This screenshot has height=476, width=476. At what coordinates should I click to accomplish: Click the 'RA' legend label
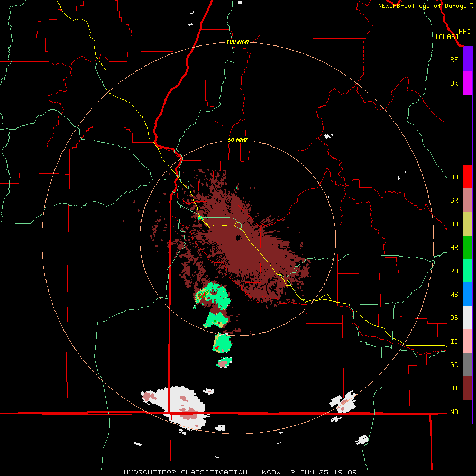tap(454, 271)
